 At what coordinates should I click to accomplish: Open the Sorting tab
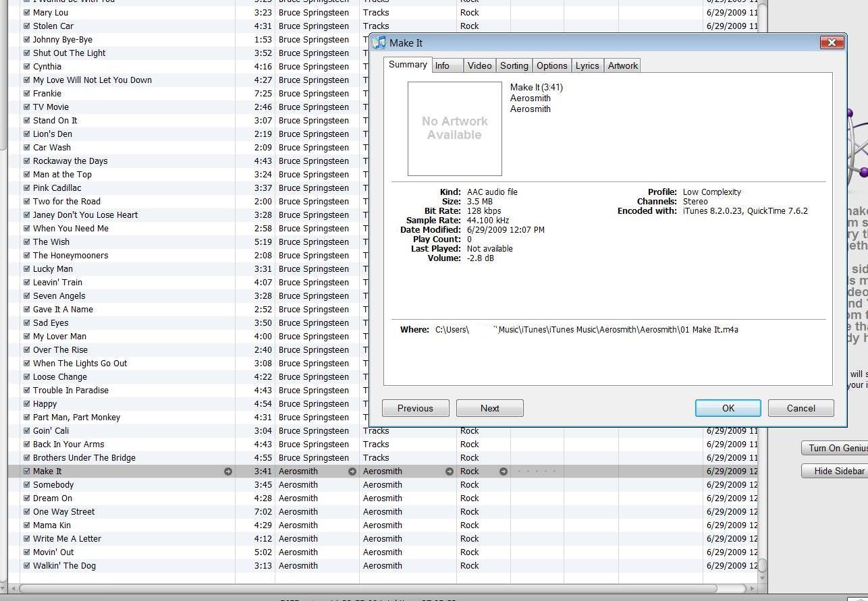point(514,65)
